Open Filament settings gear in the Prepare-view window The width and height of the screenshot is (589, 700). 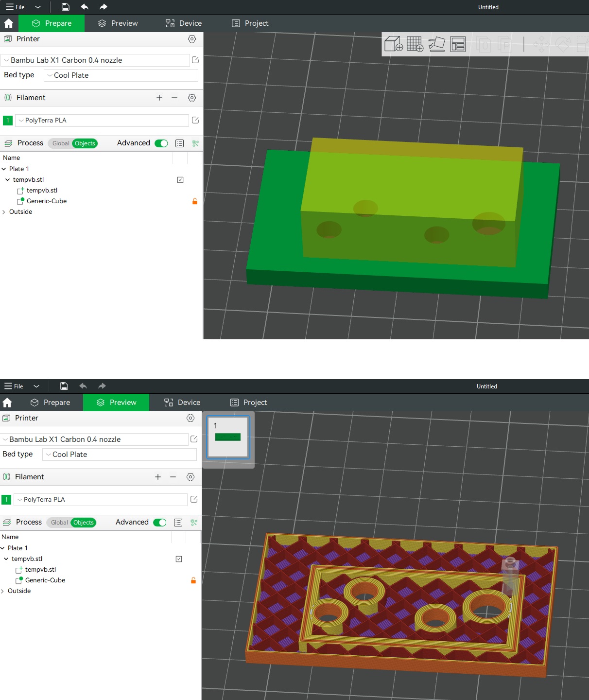click(192, 98)
